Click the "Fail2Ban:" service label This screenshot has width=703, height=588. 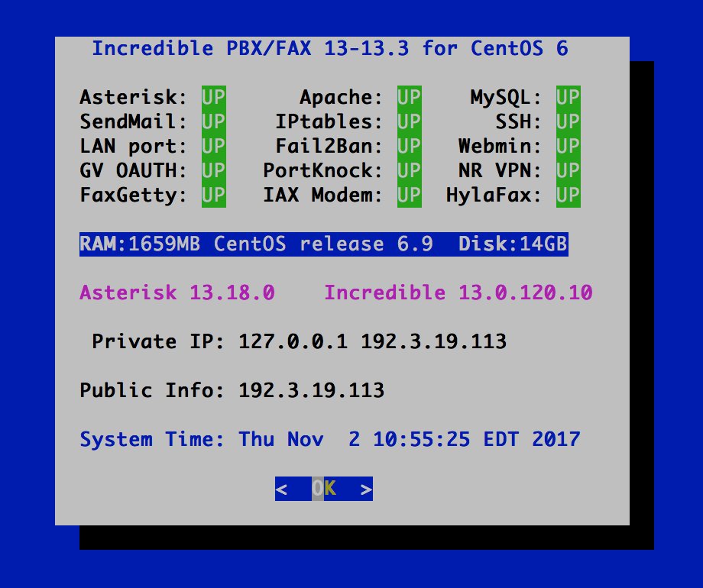(329, 146)
